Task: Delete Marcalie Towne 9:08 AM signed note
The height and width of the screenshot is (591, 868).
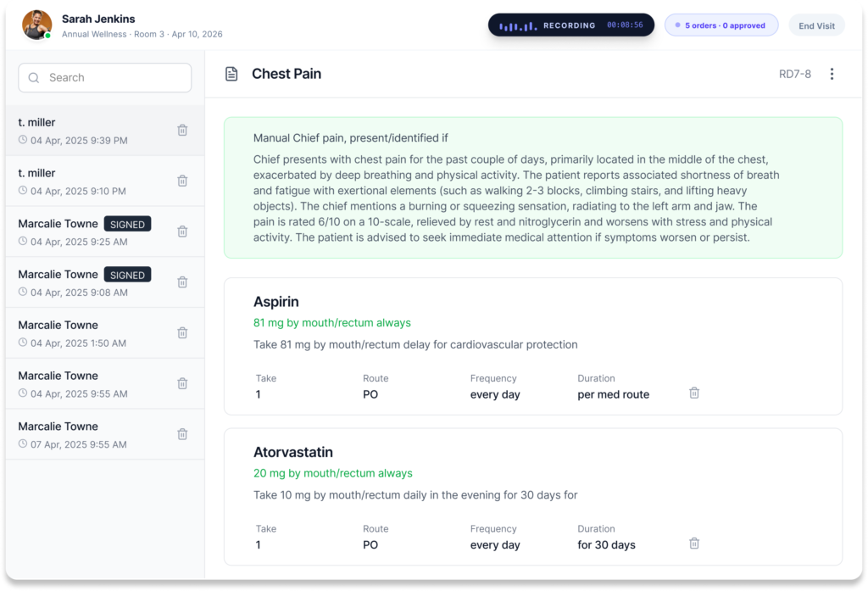Action: click(x=182, y=282)
